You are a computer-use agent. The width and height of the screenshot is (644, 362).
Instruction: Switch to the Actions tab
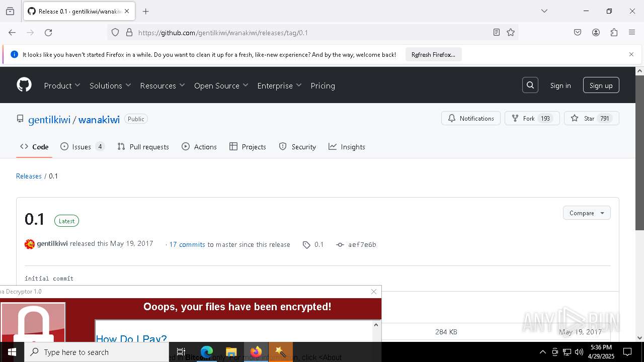tap(199, 147)
